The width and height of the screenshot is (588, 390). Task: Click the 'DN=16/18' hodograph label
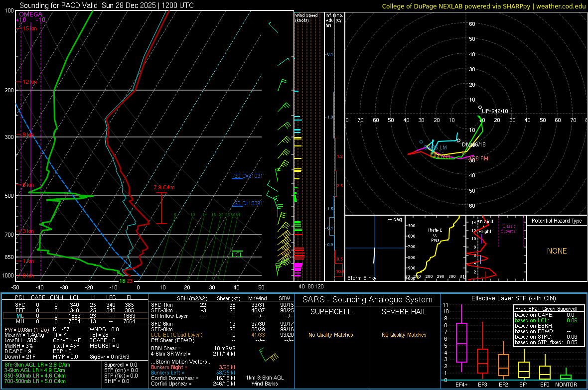[x=474, y=145]
